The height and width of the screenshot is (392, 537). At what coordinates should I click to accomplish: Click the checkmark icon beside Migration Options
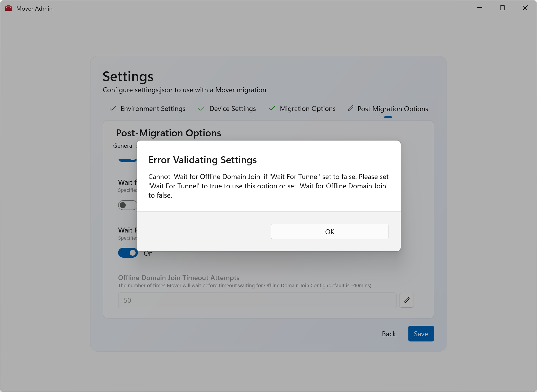pos(272,109)
